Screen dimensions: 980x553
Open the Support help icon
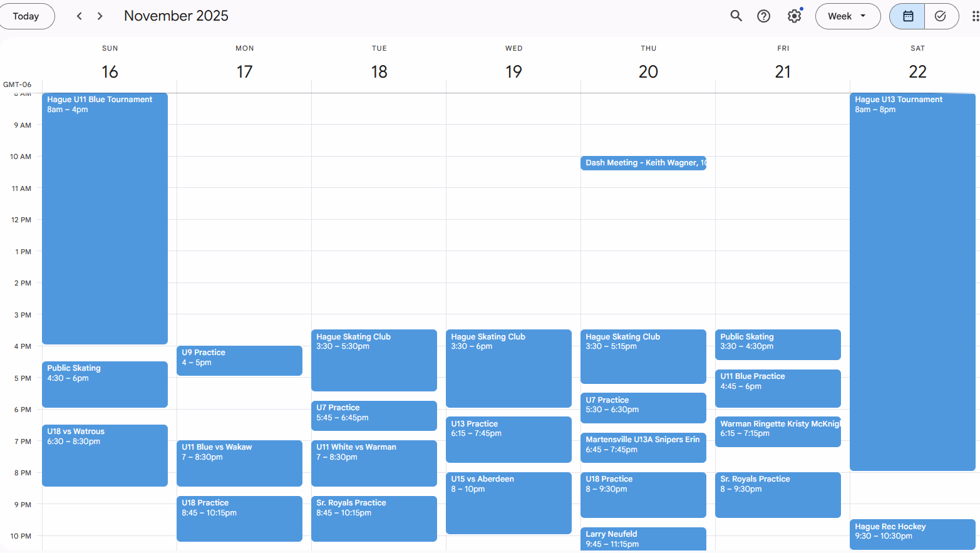click(x=763, y=16)
